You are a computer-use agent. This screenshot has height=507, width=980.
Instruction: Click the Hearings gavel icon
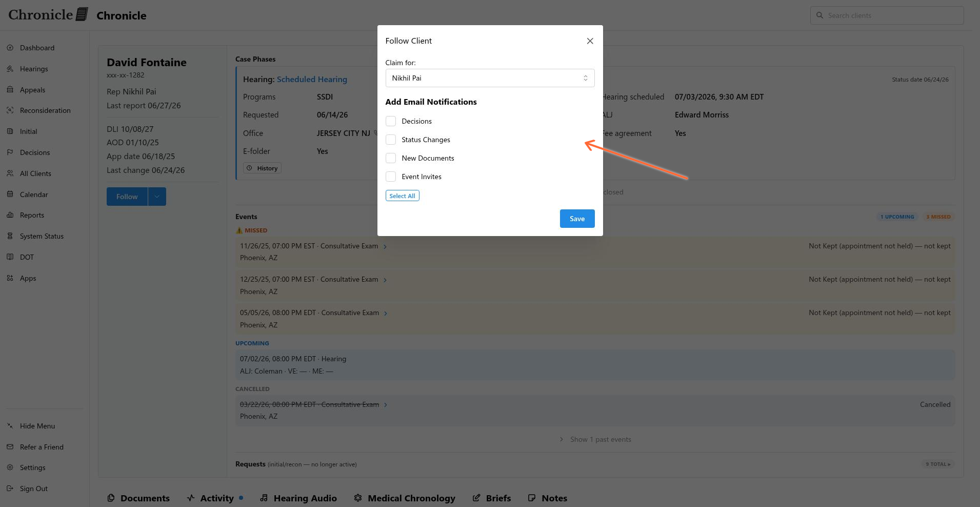[10, 69]
